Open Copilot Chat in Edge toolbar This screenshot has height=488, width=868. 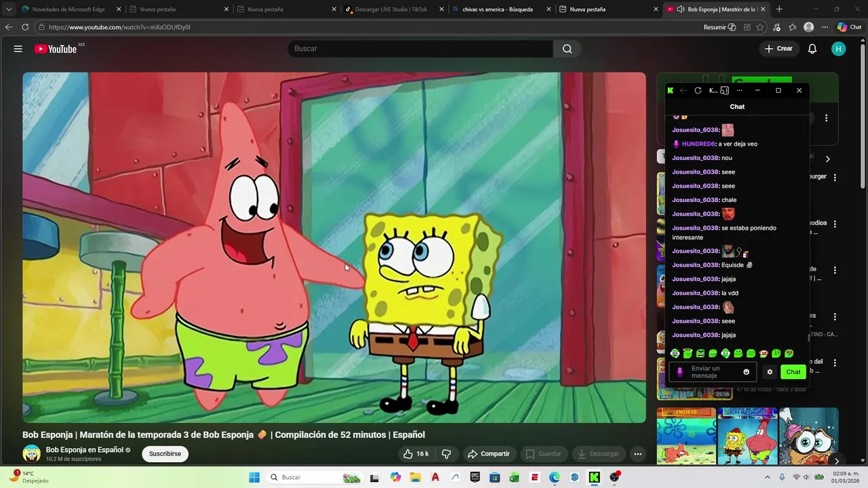coord(850,27)
